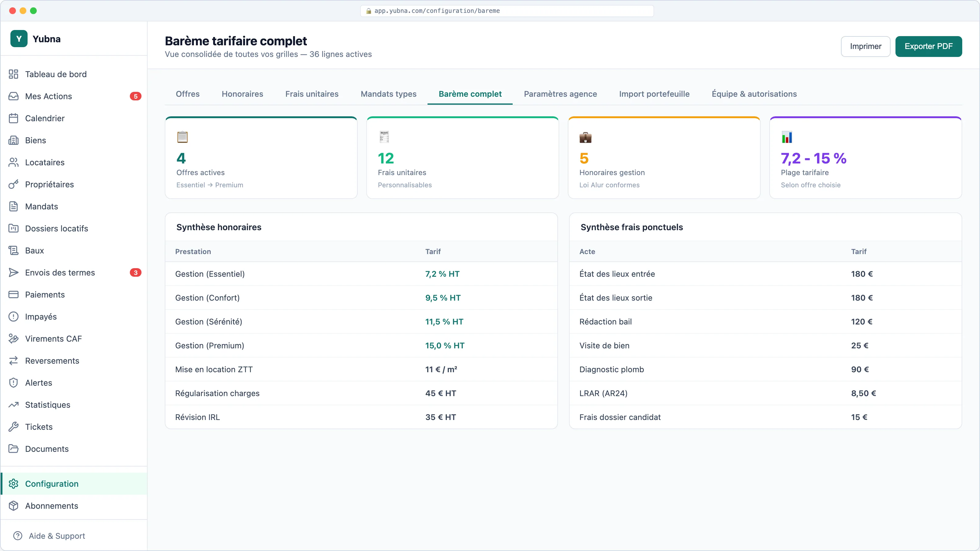Open the Paiements card icon

tap(14, 295)
